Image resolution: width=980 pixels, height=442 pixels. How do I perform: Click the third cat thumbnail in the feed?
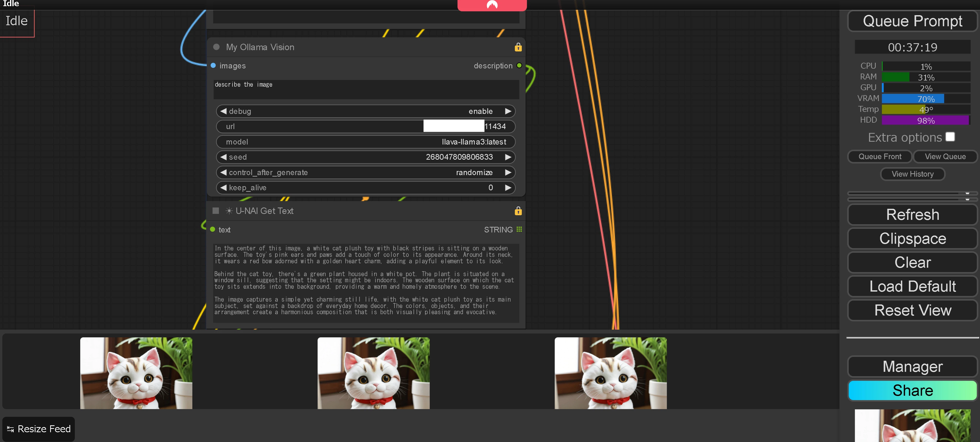(x=610, y=373)
